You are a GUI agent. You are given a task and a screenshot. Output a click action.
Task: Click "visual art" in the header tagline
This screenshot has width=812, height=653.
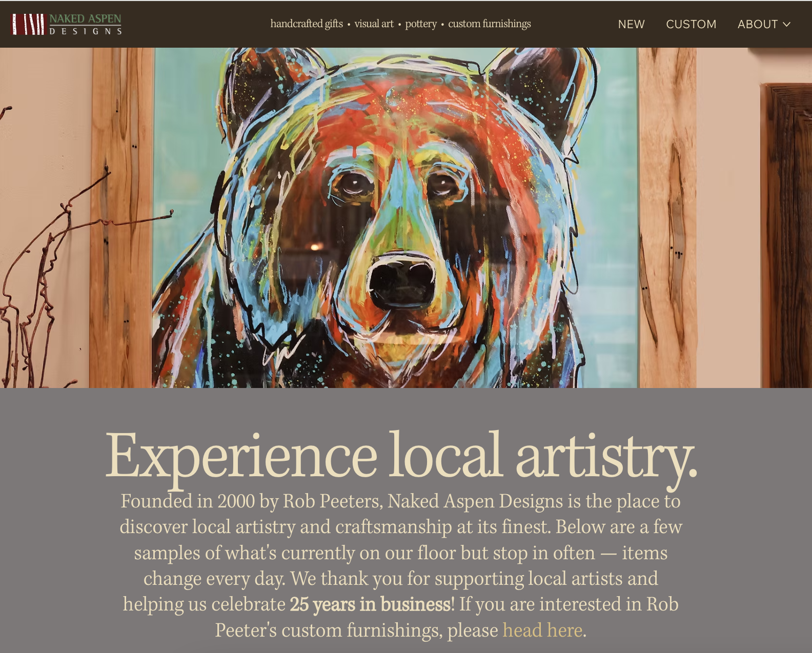[374, 24]
